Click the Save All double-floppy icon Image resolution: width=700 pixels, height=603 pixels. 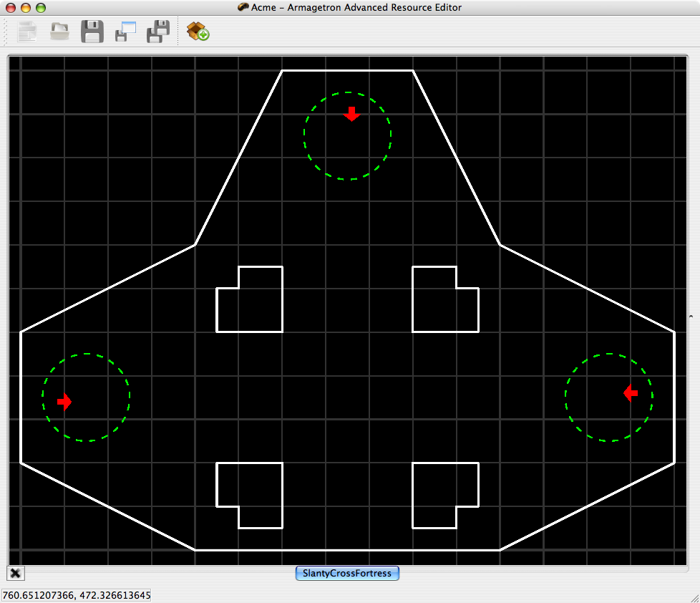pos(158,32)
